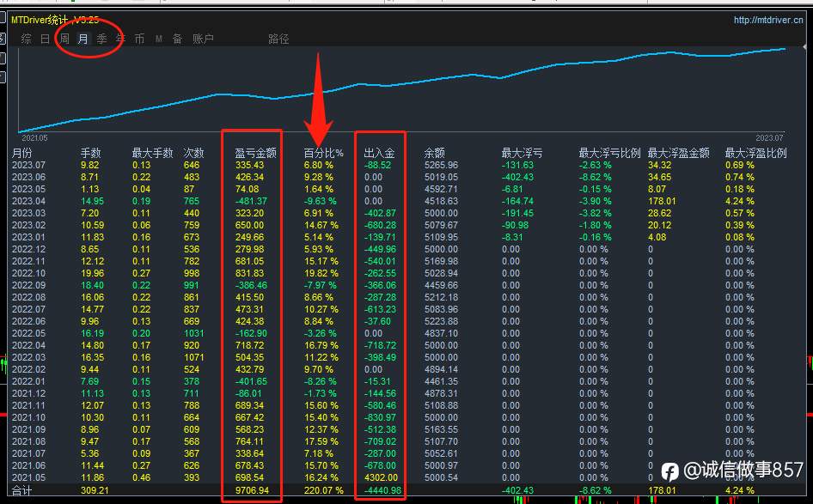Select the 2021.05 month row label in table
This screenshot has height=504, width=813.
[x=28, y=477]
